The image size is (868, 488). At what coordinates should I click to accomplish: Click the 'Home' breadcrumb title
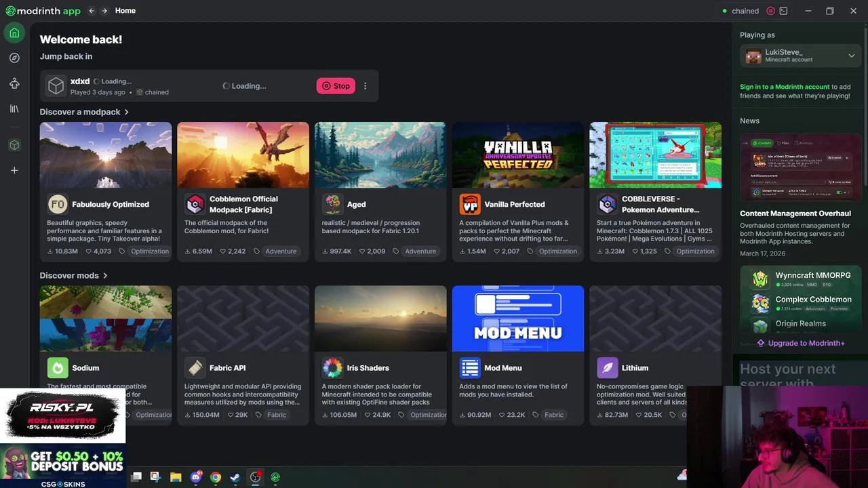pos(125,11)
